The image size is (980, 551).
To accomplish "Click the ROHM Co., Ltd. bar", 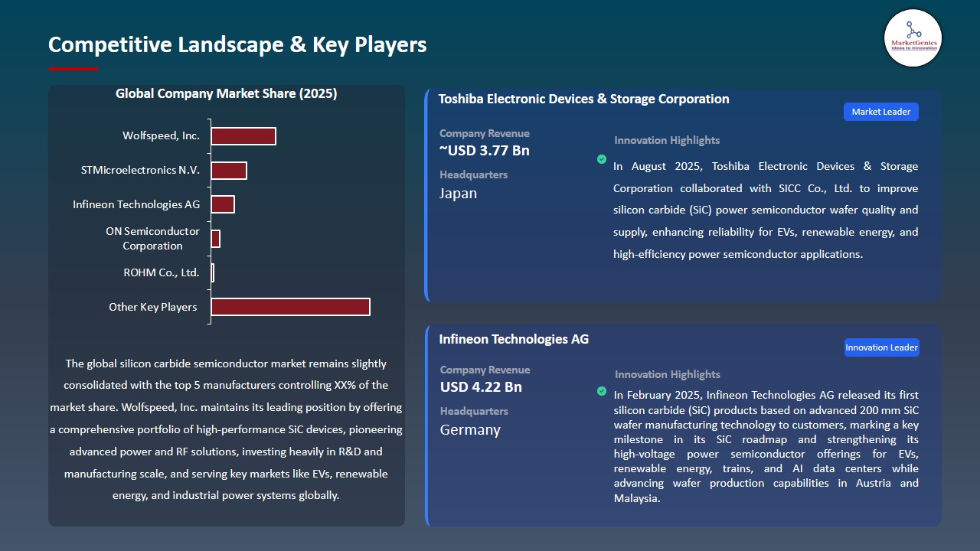I will coord(212,272).
